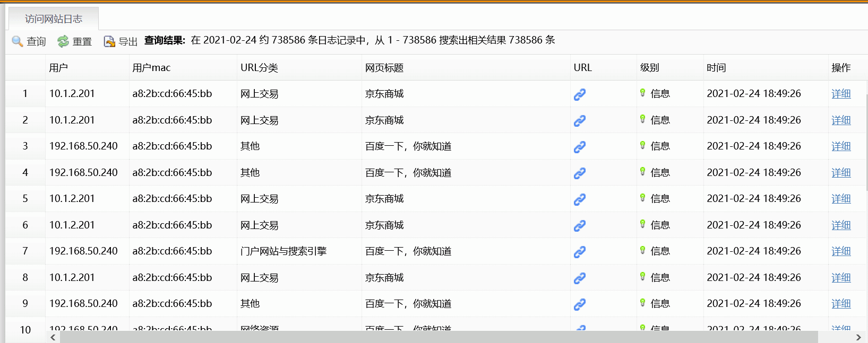Viewport: 868px width, 343px height.
Task: Open the URL link icon in row 3
Action: coord(580,147)
